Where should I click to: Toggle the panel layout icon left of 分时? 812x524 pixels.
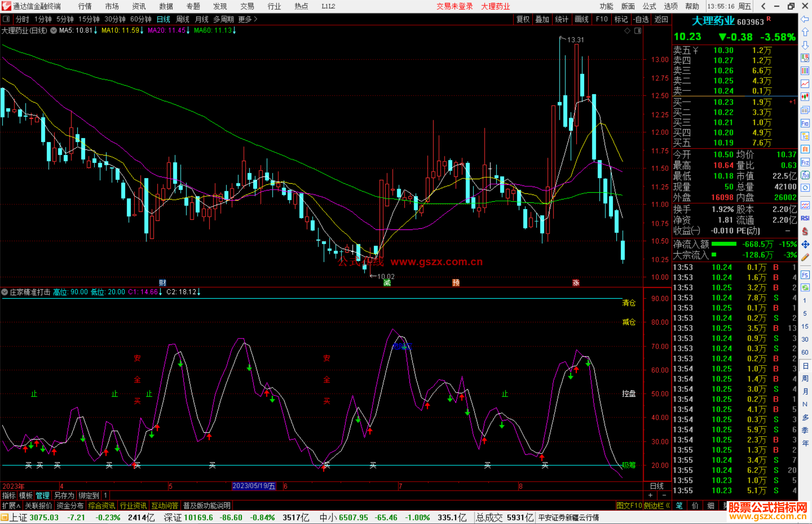pos(6,19)
